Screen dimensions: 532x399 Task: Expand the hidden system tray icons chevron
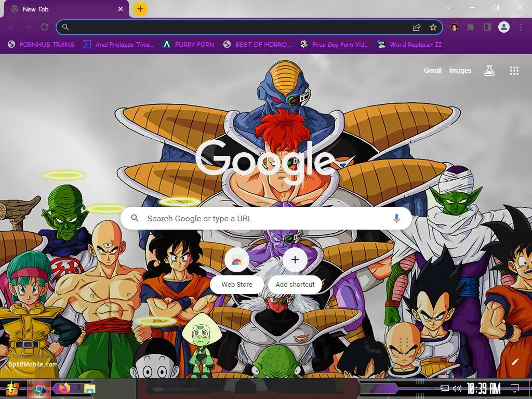click(x=432, y=389)
